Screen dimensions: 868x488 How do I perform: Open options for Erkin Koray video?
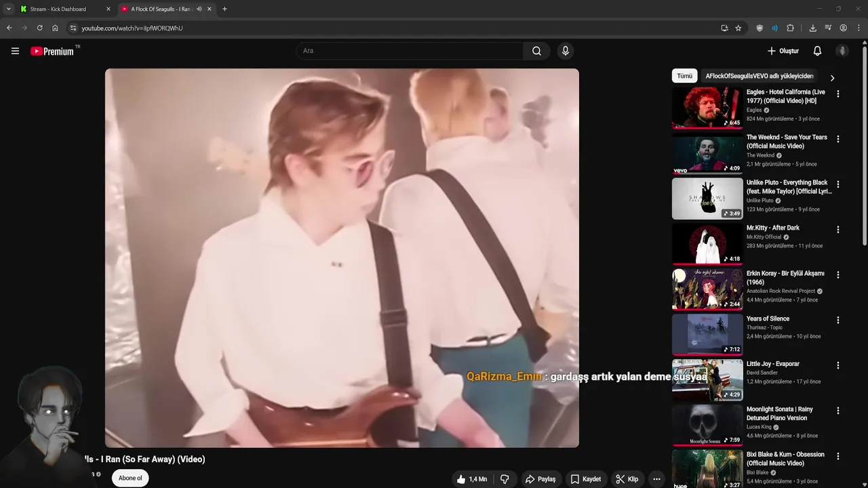click(838, 275)
